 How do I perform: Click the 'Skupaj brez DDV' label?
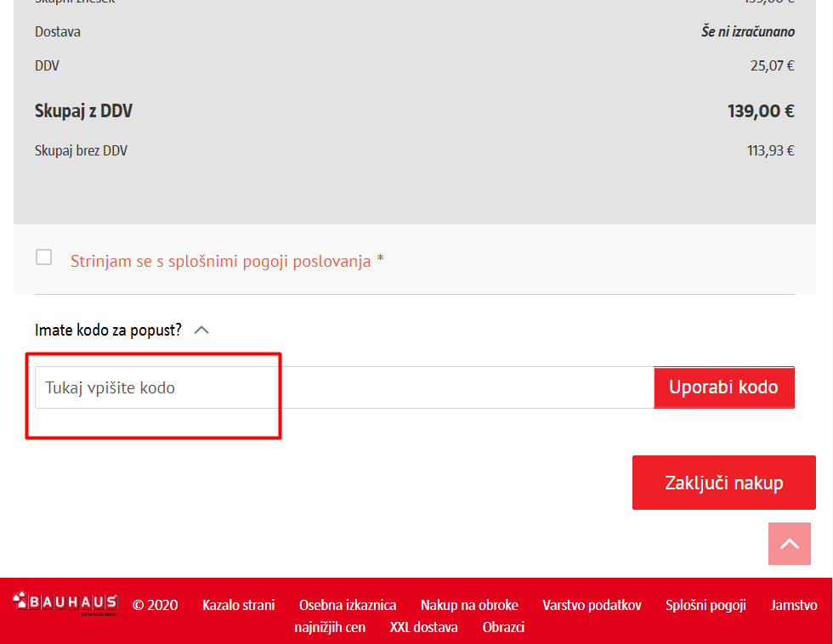click(x=81, y=151)
